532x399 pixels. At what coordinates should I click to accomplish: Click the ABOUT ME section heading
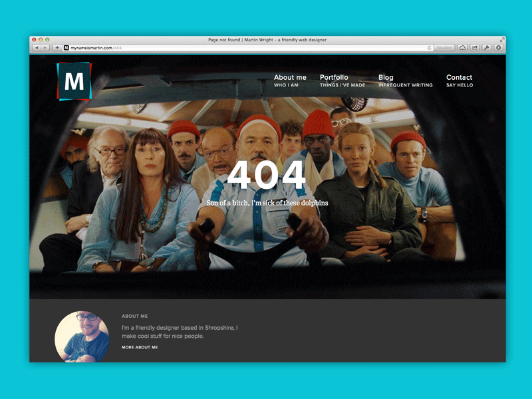[135, 316]
